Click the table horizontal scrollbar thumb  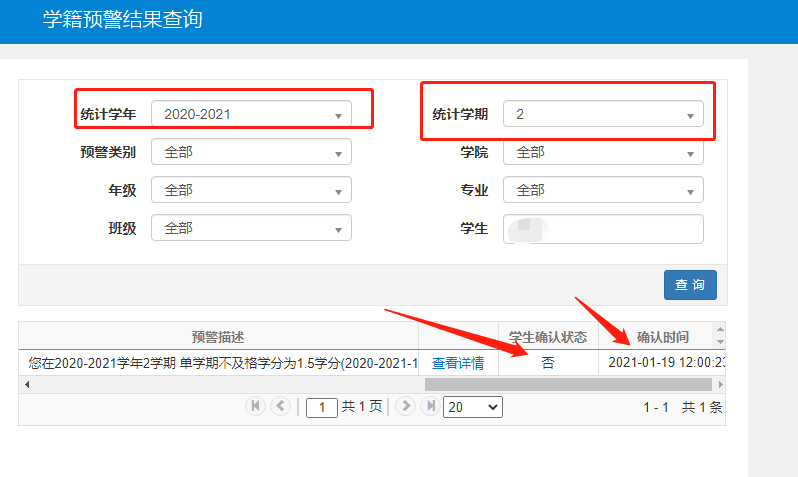[567, 384]
